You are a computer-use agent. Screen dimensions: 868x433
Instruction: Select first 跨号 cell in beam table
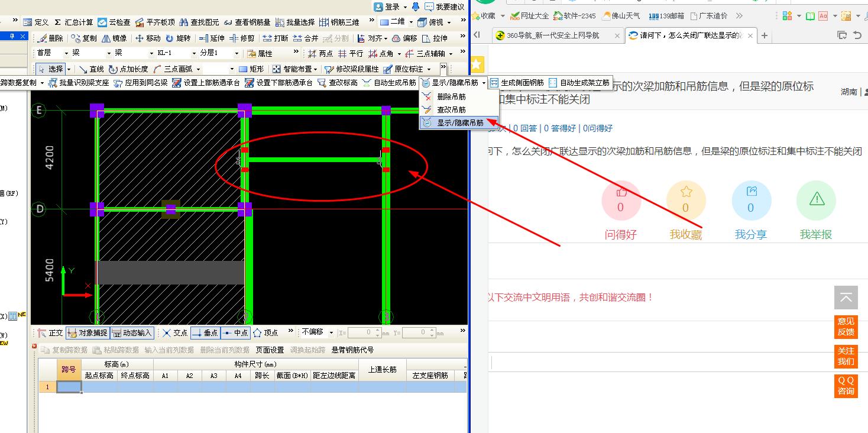69,387
